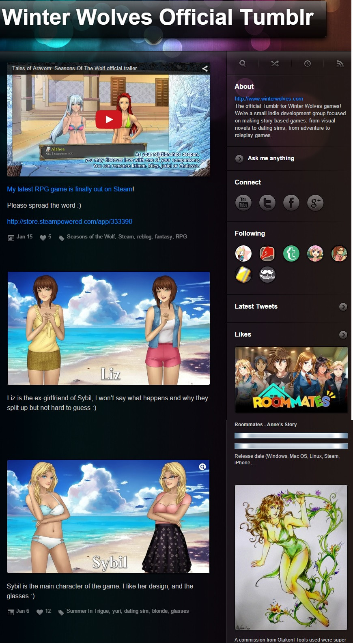Screen dimensions: 353x644
Task: Open the 'Steam' tag
Action: [127, 236]
